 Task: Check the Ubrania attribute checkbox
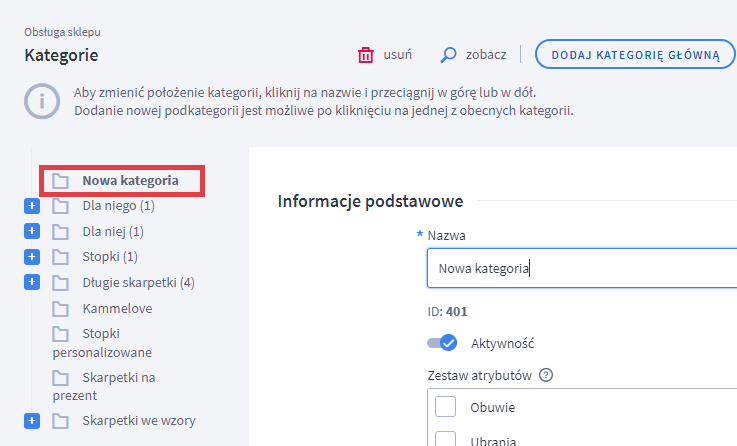(x=445, y=439)
